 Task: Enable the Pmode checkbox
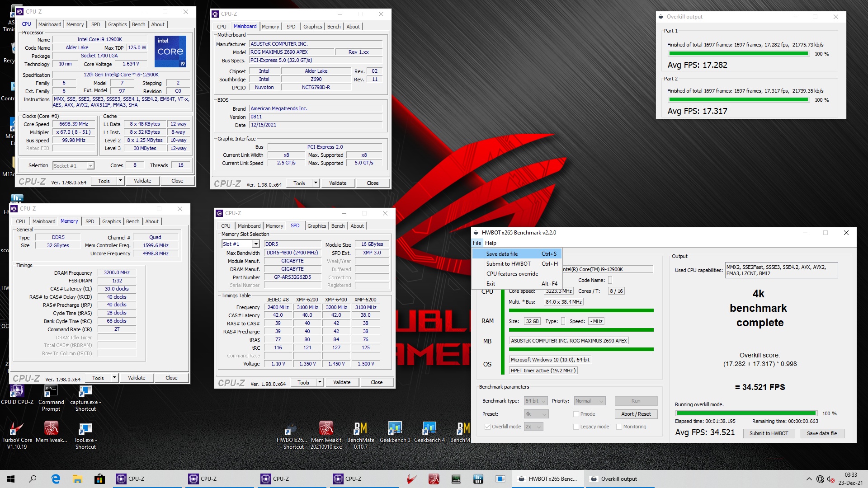point(576,414)
